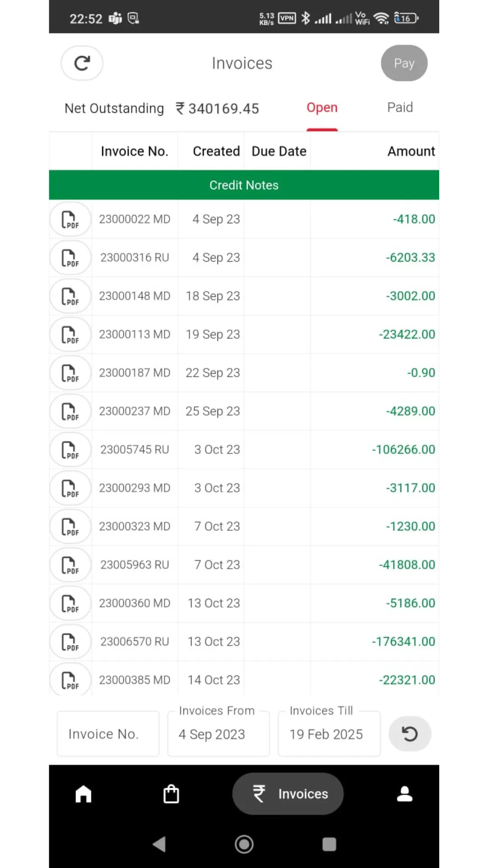Select amount -176341.00
The height and width of the screenshot is (868, 488).
pyautogui.click(x=404, y=642)
